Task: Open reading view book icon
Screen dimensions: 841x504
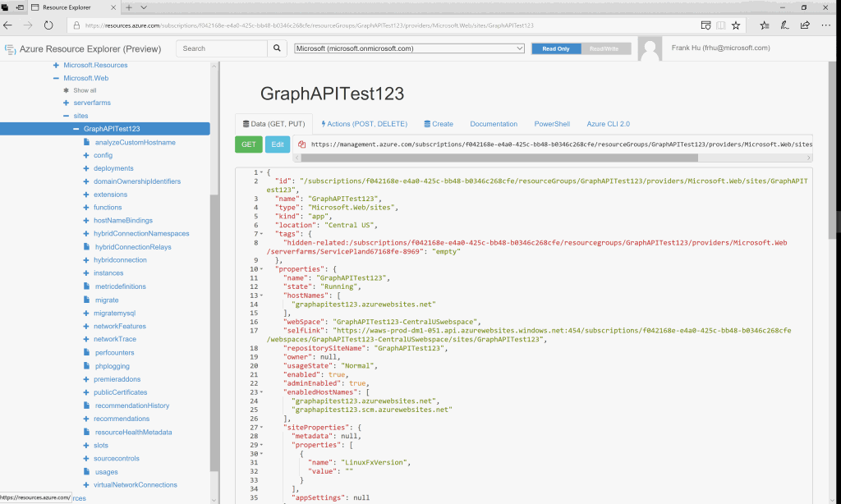Action: click(x=721, y=25)
